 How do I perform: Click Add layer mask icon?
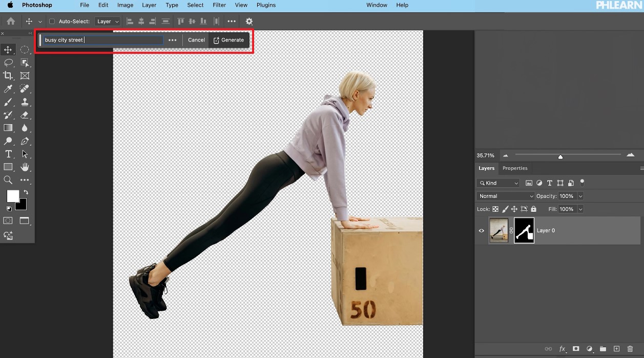(576, 349)
